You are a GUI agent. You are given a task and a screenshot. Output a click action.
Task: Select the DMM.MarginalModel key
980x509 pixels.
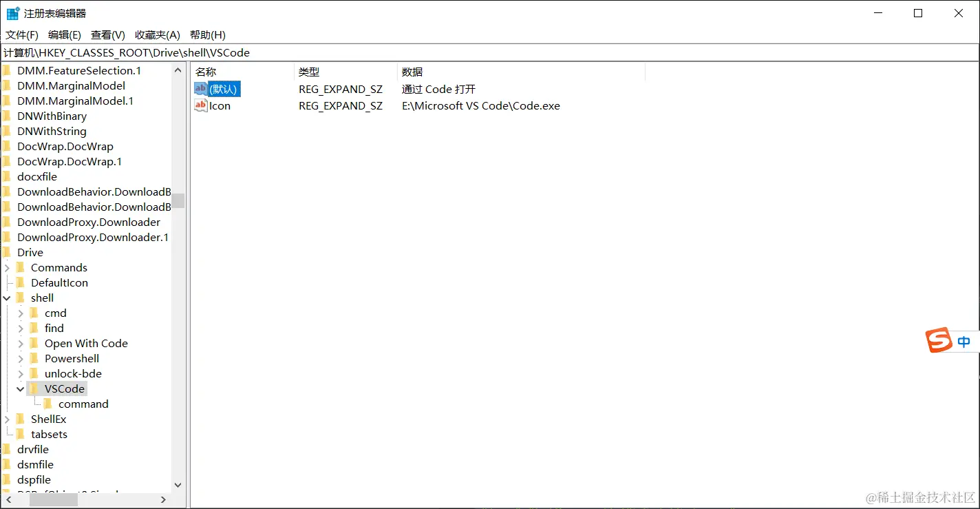click(x=72, y=86)
